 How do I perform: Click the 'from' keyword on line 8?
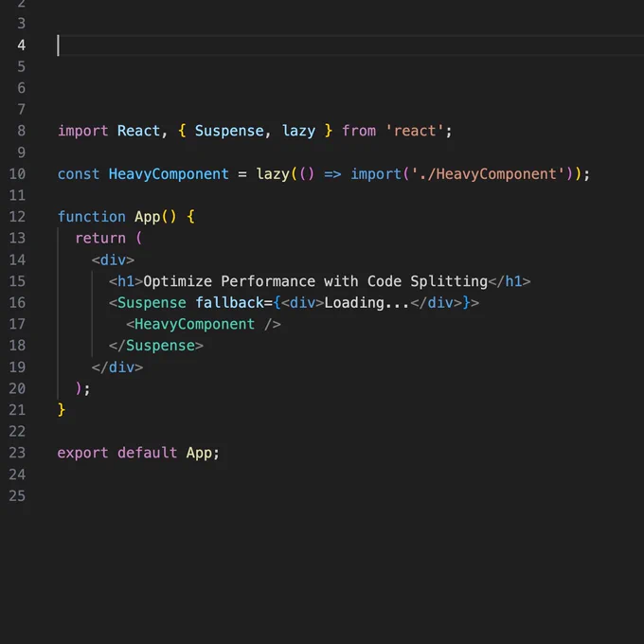coord(359,131)
